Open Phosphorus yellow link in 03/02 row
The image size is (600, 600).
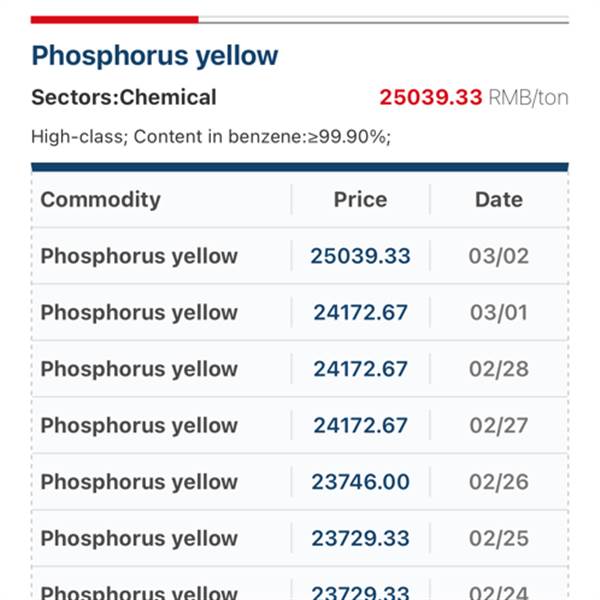point(139,256)
